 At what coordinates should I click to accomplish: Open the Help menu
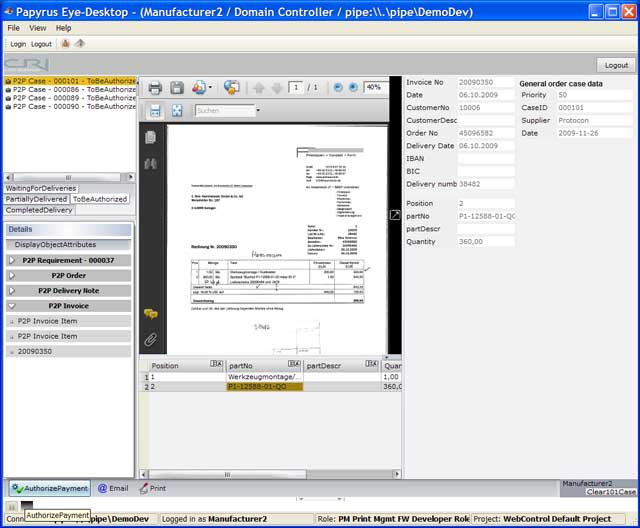(x=63, y=28)
